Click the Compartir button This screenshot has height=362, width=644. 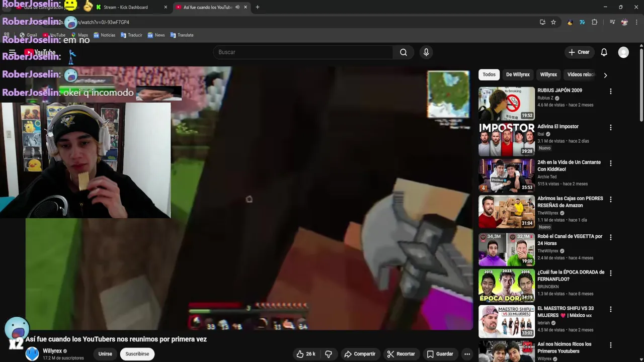click(x=360, y=354)
